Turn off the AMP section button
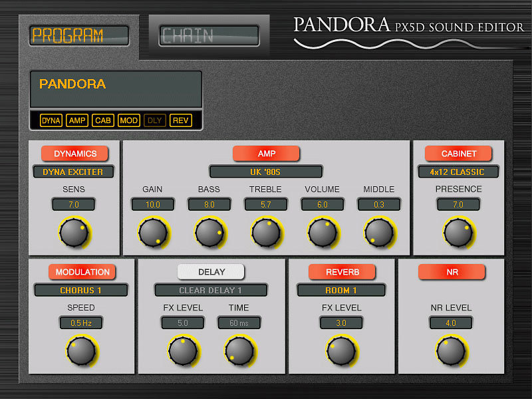The width and height of the screenshot is (532, 399). pos(266,154)
